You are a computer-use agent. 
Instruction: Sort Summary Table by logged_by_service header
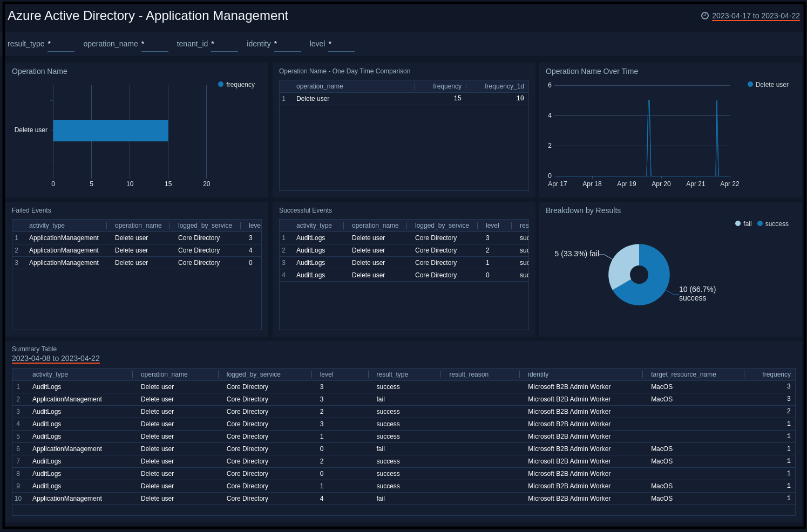pyautogui.click(x=254, y=374)
